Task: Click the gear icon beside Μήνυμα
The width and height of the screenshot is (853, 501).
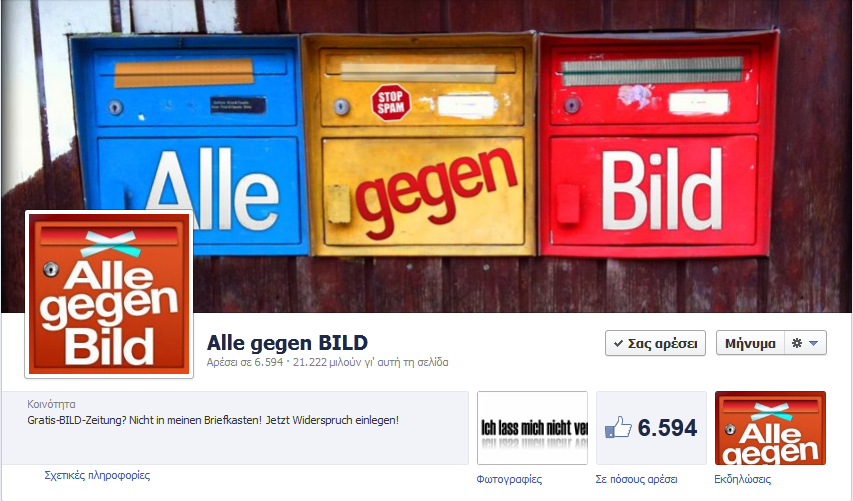Action: tap(797, 343)
